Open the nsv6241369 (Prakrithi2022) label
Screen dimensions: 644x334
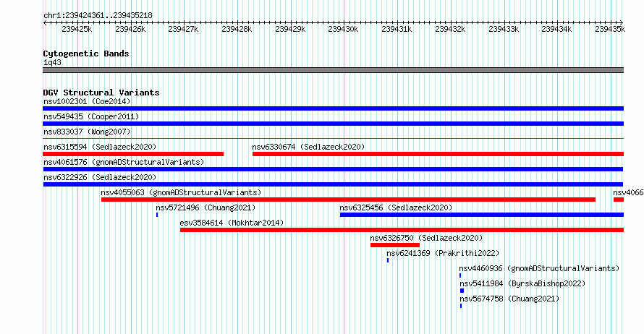(x=443, y=253)
